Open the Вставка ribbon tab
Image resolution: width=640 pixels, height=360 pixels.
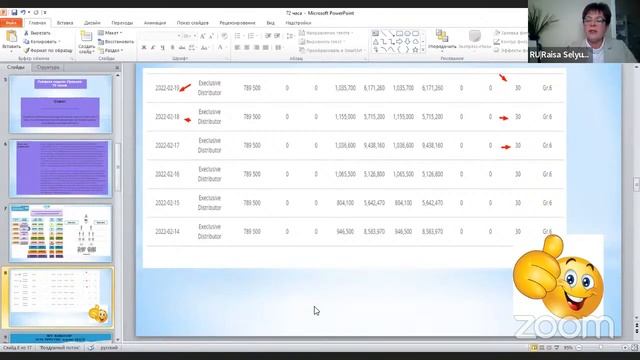(65, 23)
